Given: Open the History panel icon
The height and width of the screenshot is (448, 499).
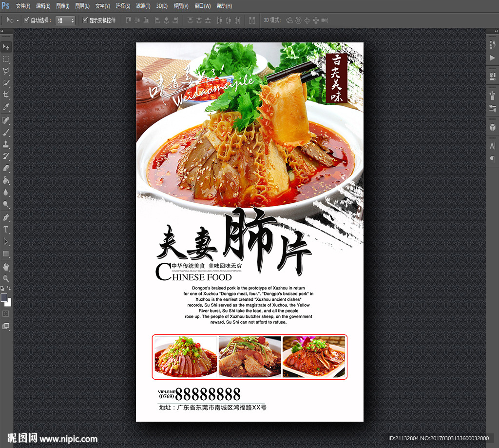Looking at the screenshot, I should click(x=492, y=44).
